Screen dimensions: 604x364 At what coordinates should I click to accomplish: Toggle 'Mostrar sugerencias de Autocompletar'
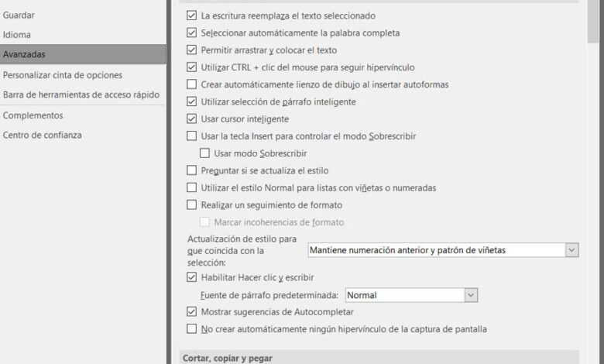pyautogui.click(x=192, y=312)
